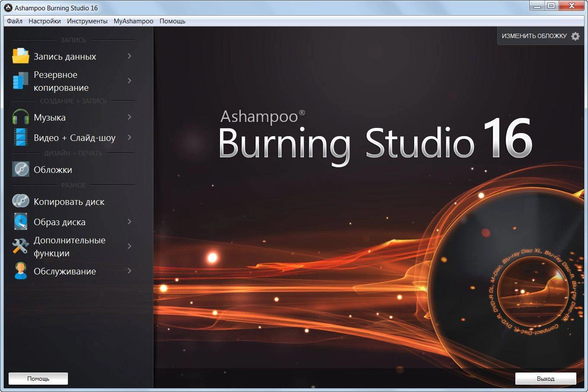Click the gear icon on cover change button

tap(575, 36)
